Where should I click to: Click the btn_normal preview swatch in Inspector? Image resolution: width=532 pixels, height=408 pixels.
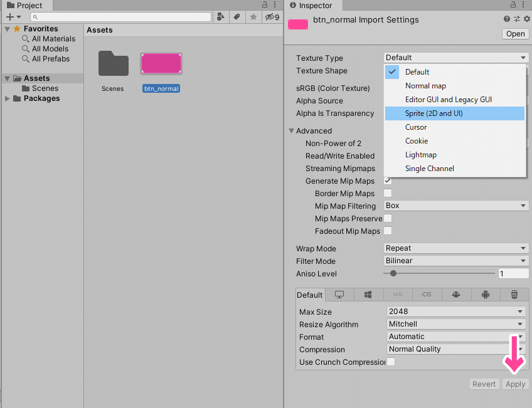pos(298,24)
